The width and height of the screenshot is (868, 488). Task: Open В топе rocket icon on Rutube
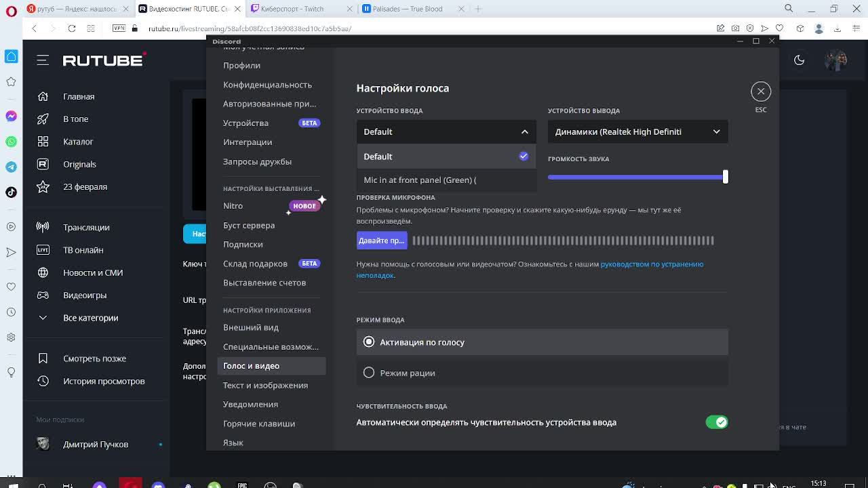(x=43, y=119)
